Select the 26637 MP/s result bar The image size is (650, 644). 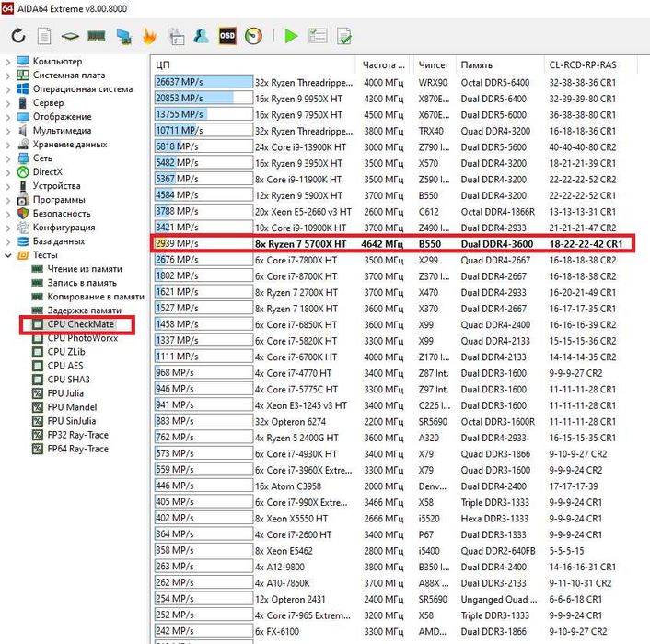click(203, 82)
